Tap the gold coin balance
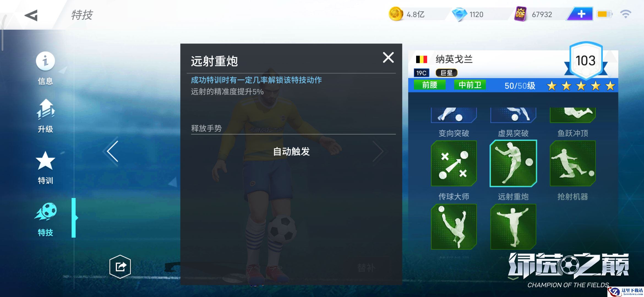644x297 pixels. pos(407,14)
